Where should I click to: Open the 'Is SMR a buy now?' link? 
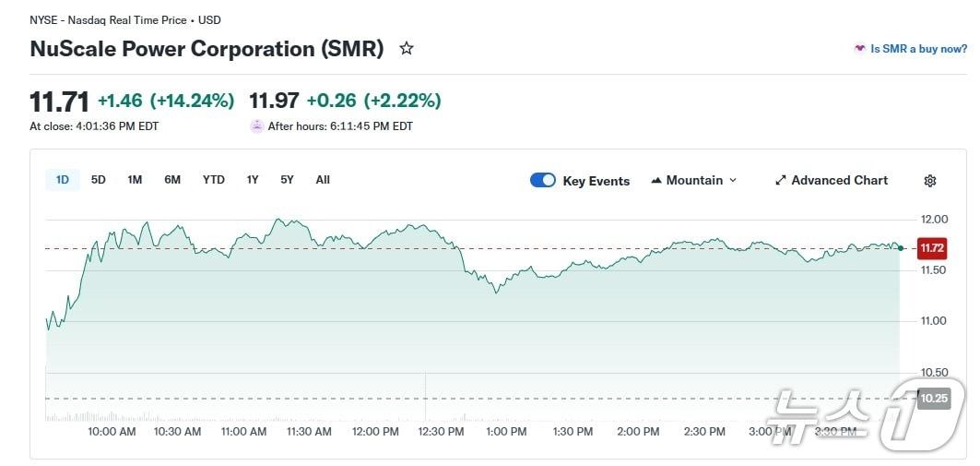tap(918, 49)
